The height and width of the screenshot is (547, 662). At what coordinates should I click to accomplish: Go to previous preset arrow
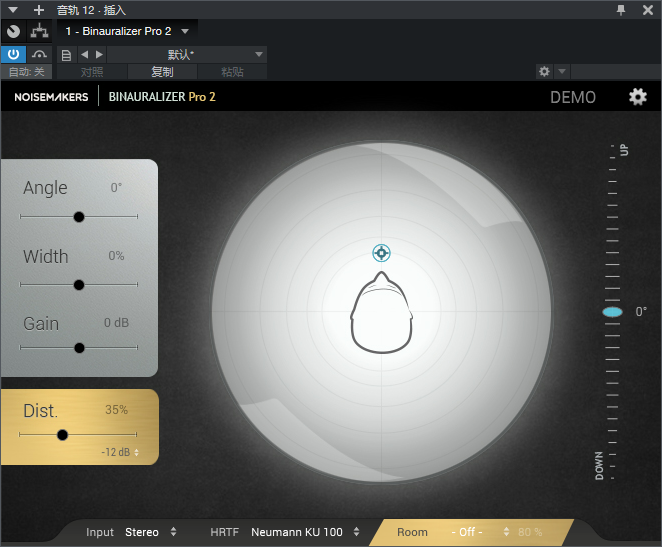click(x=84, y=54)
